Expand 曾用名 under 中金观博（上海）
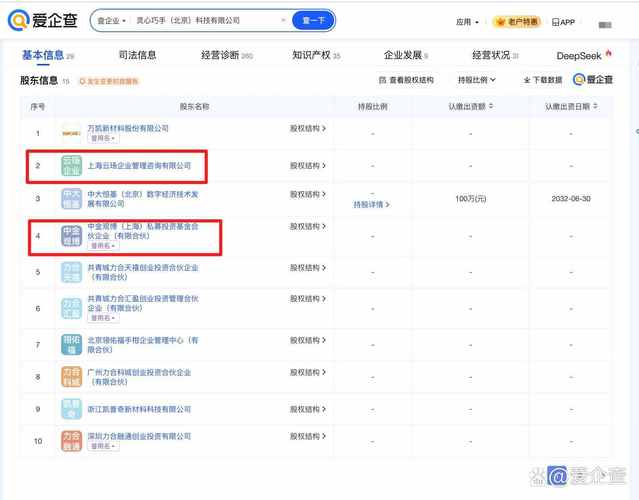639x500 pixels. click(103, 246)
